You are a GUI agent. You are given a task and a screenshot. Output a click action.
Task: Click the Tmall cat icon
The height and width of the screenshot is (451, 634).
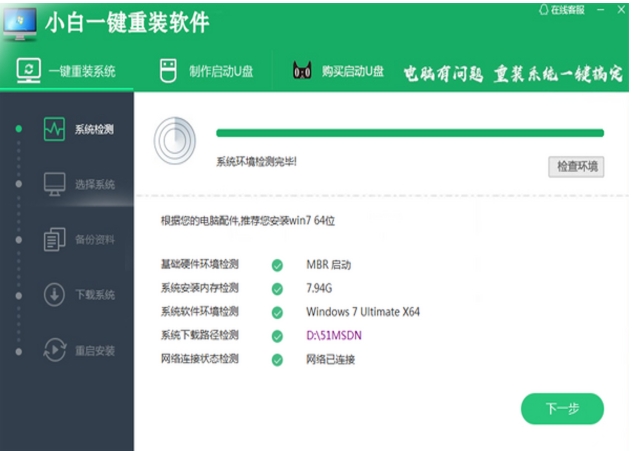point(302,71)
